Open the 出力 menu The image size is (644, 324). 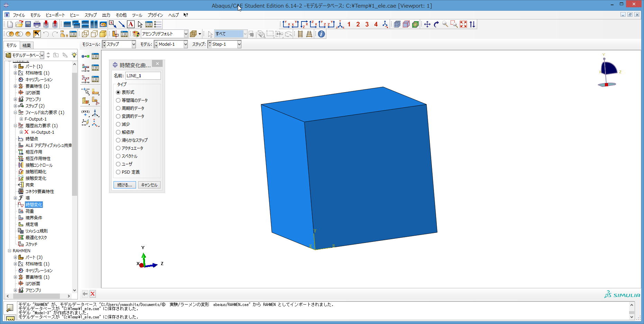[x=106, y=15]
